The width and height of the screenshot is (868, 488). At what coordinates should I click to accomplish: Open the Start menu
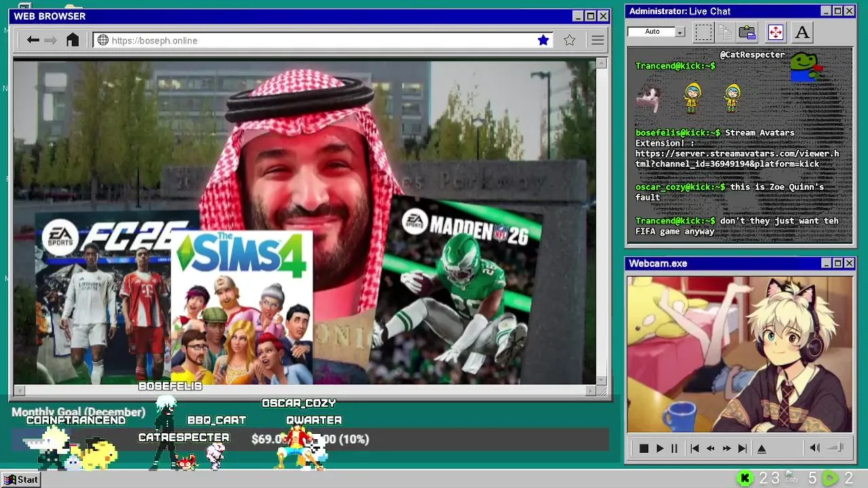point(21,479)
